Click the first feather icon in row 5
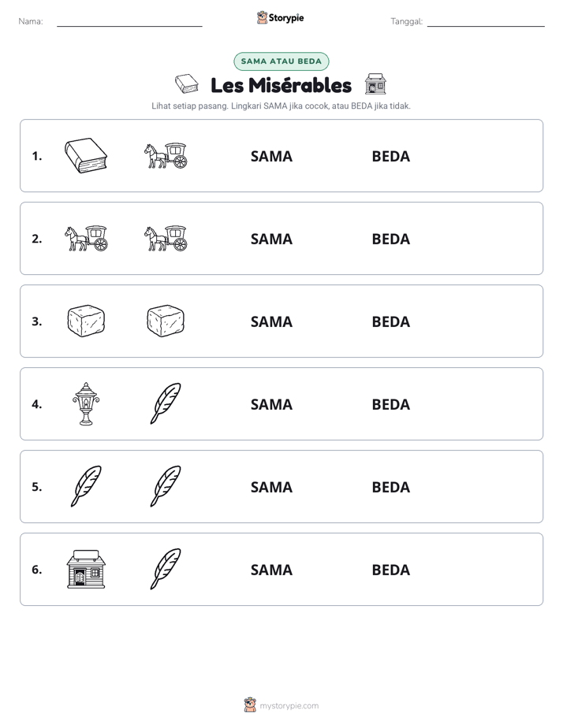563x728 pixels. click(x=86, y=486)
